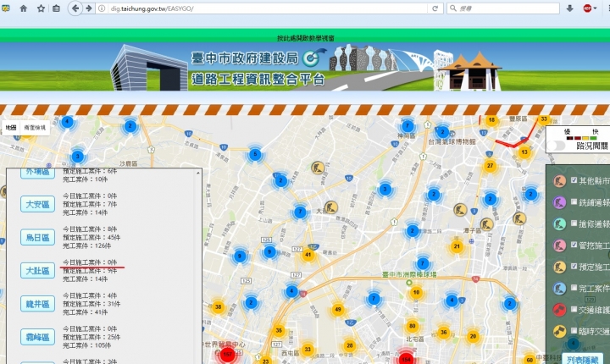
Task: Bookmark this page with the star icon
Action: (41, 8)
